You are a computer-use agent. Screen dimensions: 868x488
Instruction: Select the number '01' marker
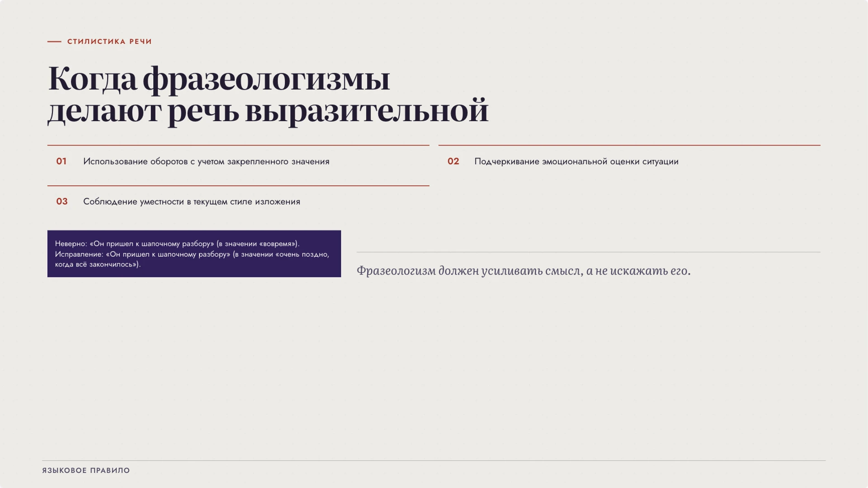(x=61, y=161)
